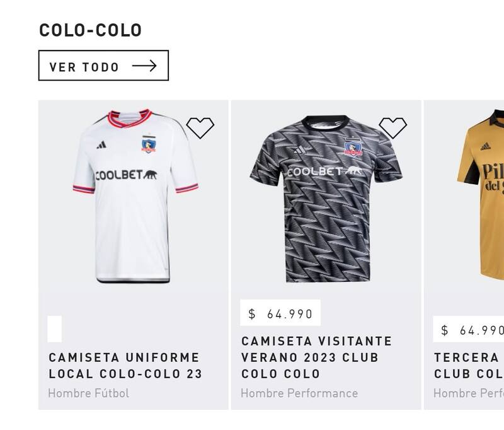Click the arrow icon beside VER TODO
The height and width of the screenshot is (430, 504).
[144, 66]
